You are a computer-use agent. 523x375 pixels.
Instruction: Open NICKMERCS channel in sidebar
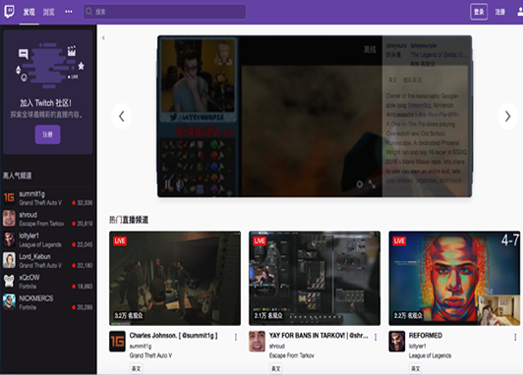coord(48,302)
